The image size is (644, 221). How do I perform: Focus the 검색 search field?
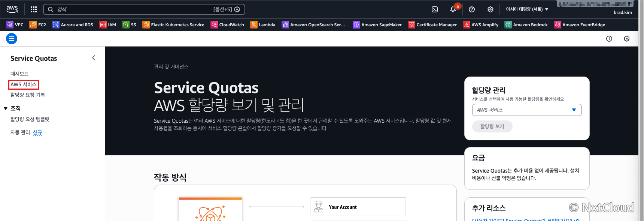pos(144,9)
